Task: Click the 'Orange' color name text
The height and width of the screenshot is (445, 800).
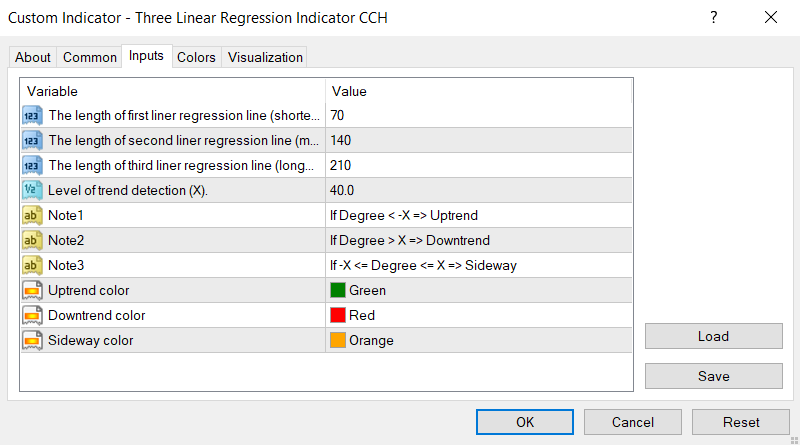Action: [371, 340]
